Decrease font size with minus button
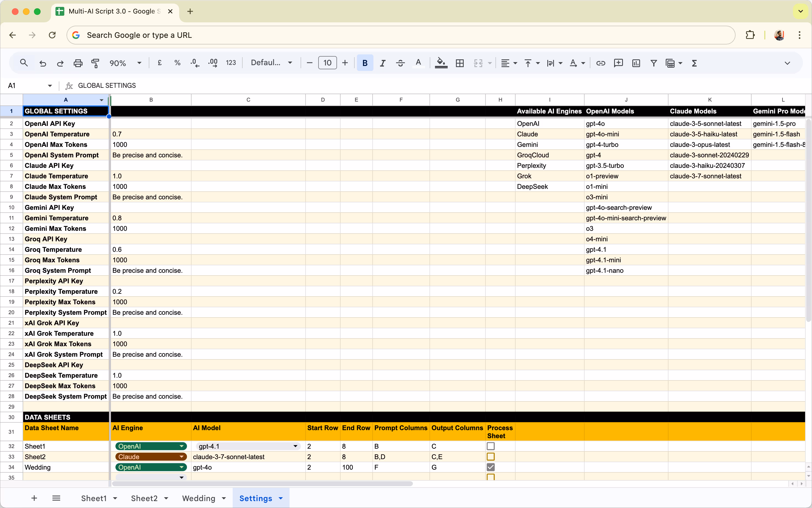812x508 pixels. (310, 63)
